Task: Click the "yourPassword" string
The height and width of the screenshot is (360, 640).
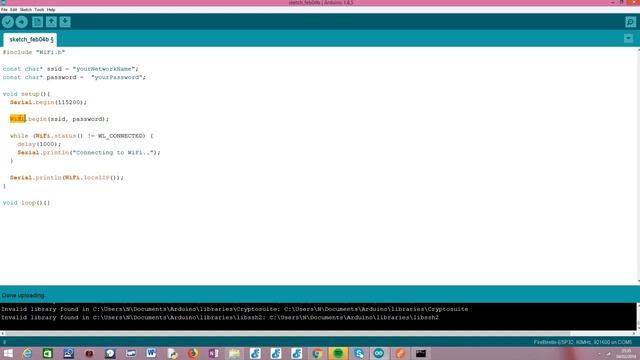Action: [x=117, y=77]
